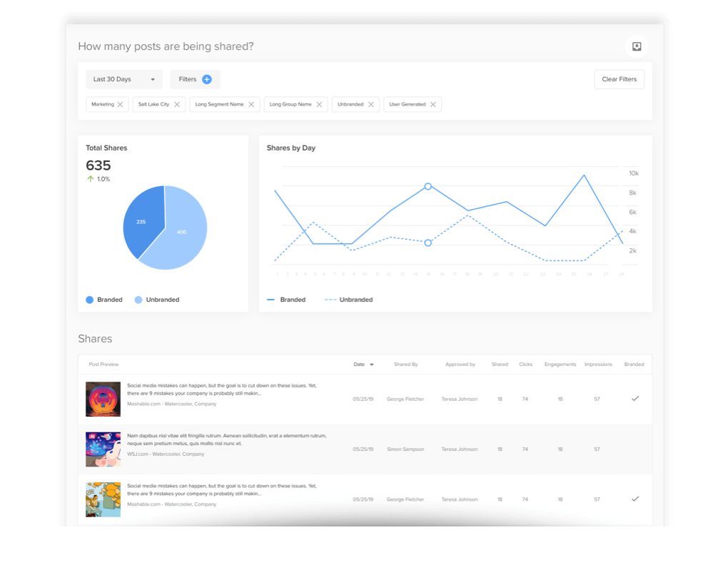
Task: Open the Last 30 Days dropdown
Action: (123, 79)
